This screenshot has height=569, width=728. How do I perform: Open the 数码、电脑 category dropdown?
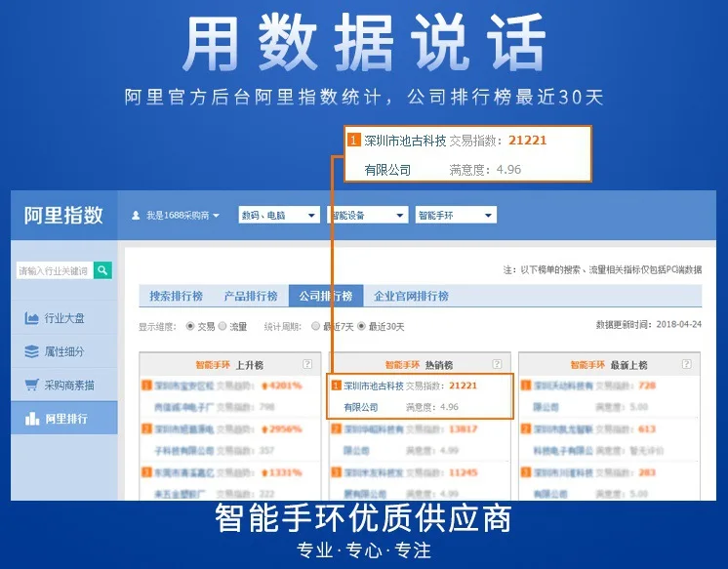coord(279,215)
